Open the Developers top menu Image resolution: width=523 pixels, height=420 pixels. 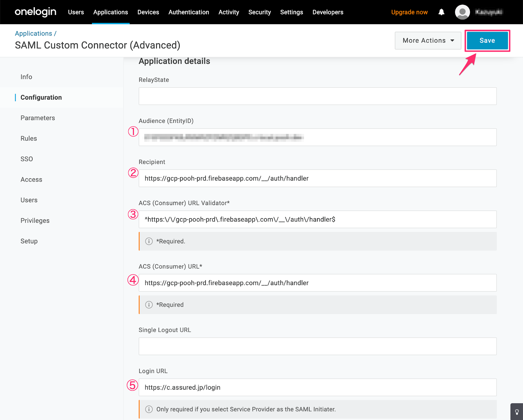328,12
